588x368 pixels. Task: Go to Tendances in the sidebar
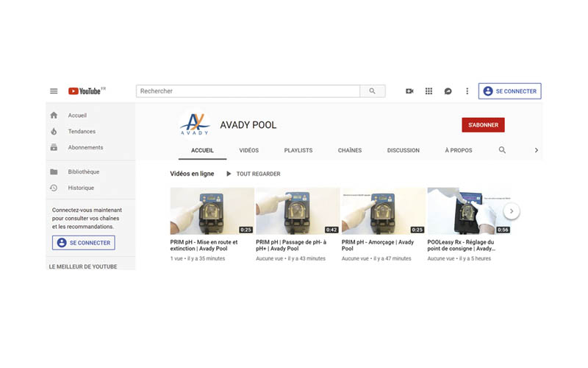point(82,132)
